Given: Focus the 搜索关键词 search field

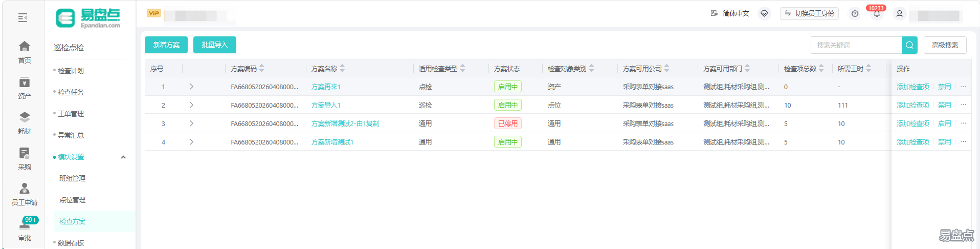Looking at the screenshot, I should pyautogui.click(x=856, y=45).
